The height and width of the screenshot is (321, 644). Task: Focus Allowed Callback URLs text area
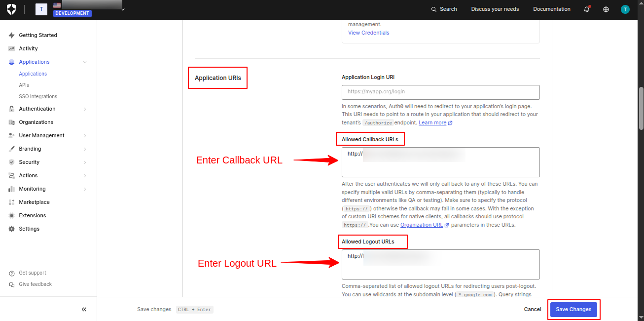(x=441, y=162)
